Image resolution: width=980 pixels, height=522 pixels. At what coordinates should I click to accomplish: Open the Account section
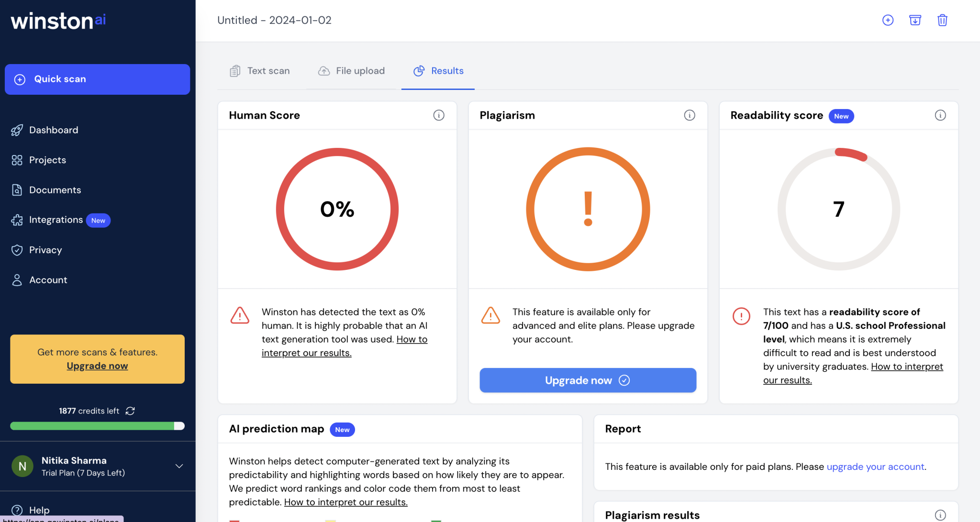click(x=48, y=279)
